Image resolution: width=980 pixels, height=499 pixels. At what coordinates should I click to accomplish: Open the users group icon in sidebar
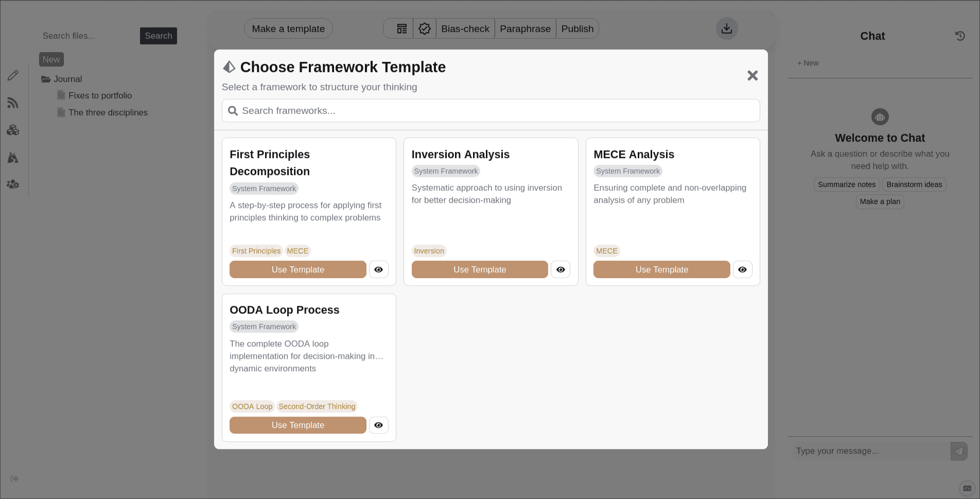tap(13, 184)
